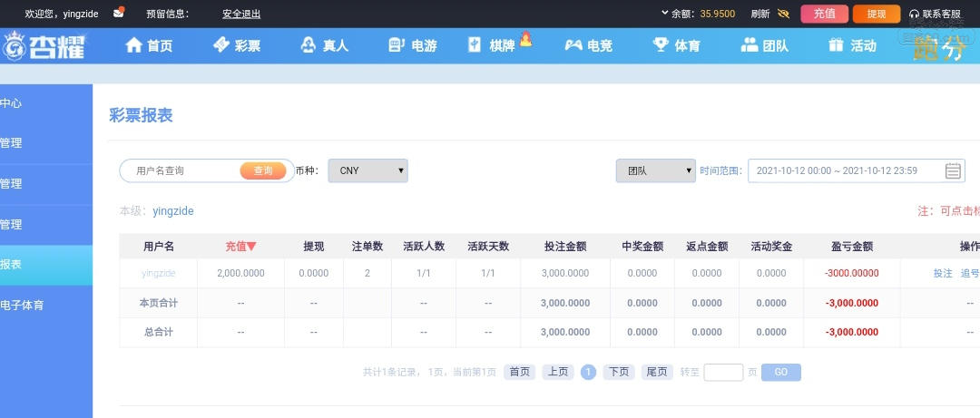This screenshot has height=418, width=980.
Task: Open the 电竞 esports menu
Action: pos(588,45)
